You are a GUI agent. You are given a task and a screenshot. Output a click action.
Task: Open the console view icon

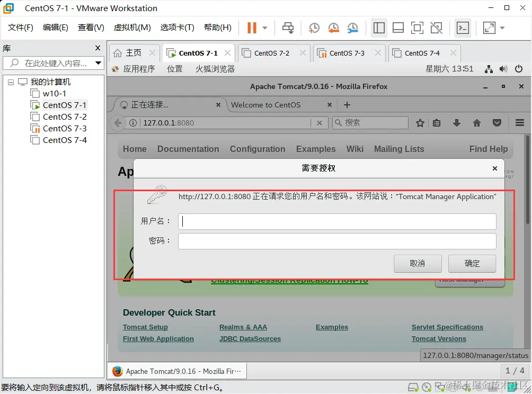[463, 28]
